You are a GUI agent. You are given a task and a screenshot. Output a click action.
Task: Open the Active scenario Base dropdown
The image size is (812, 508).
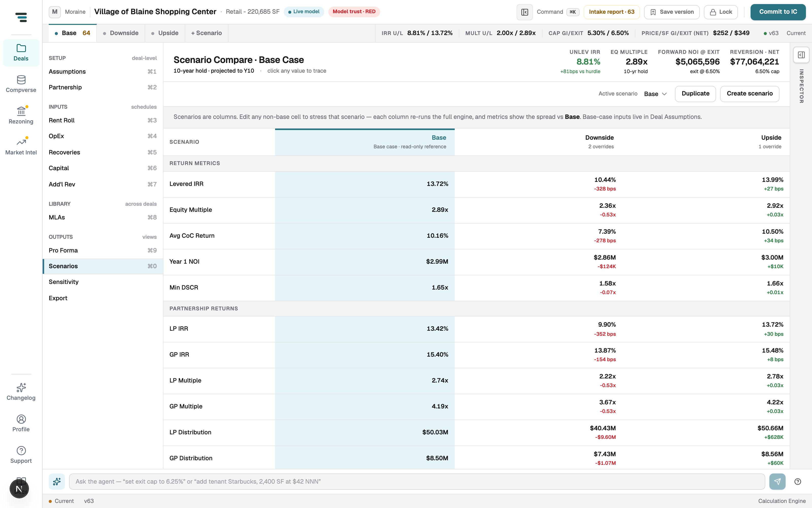point(655,94)
